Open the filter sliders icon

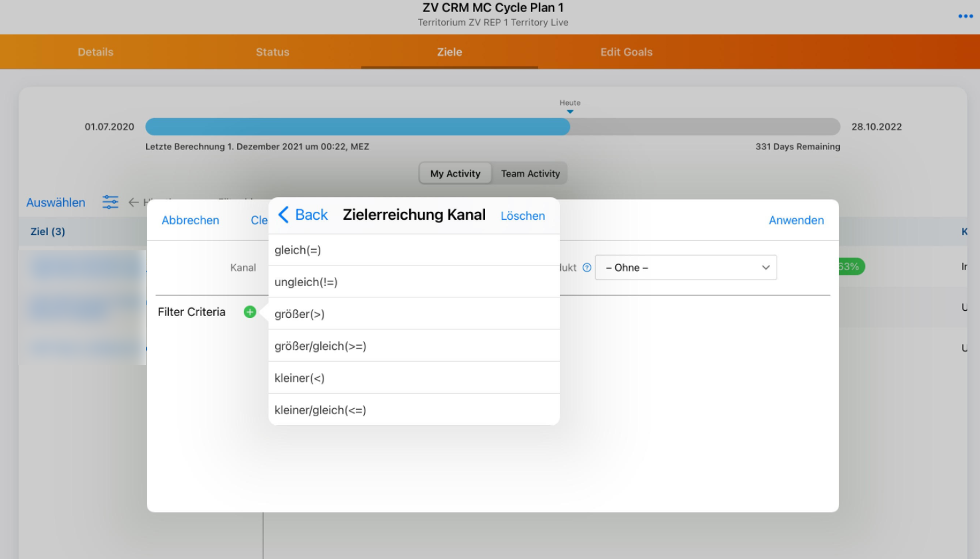coord(110,202)
